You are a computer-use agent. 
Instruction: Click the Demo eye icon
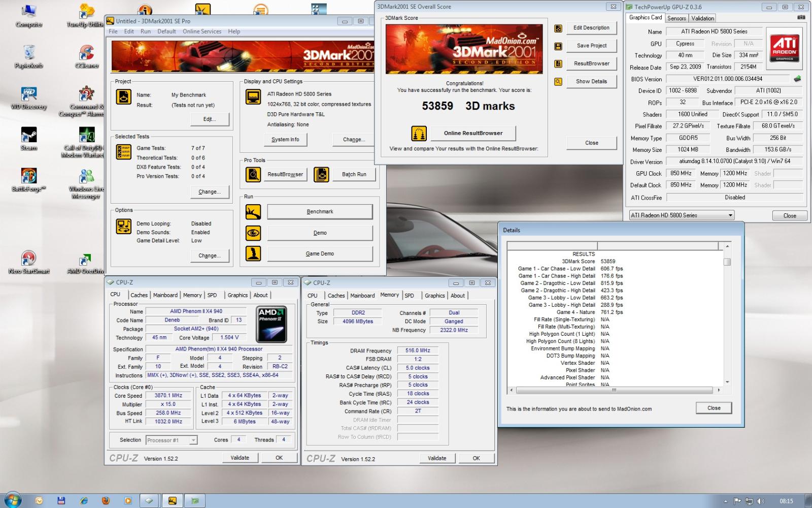click(x=253, y=233)
